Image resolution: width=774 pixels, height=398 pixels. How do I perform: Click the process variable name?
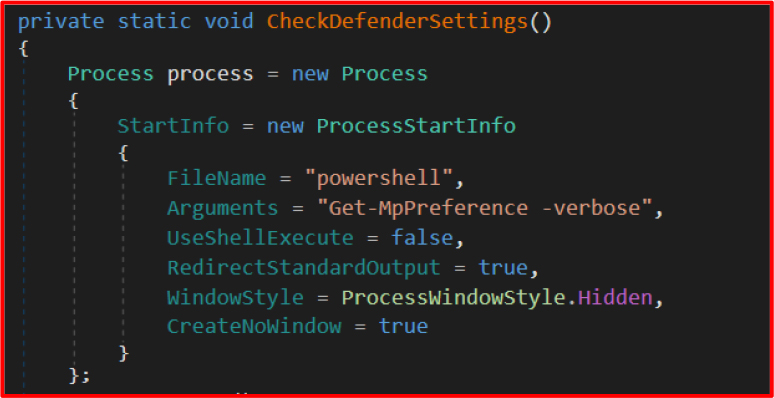(x=210, y=75)
